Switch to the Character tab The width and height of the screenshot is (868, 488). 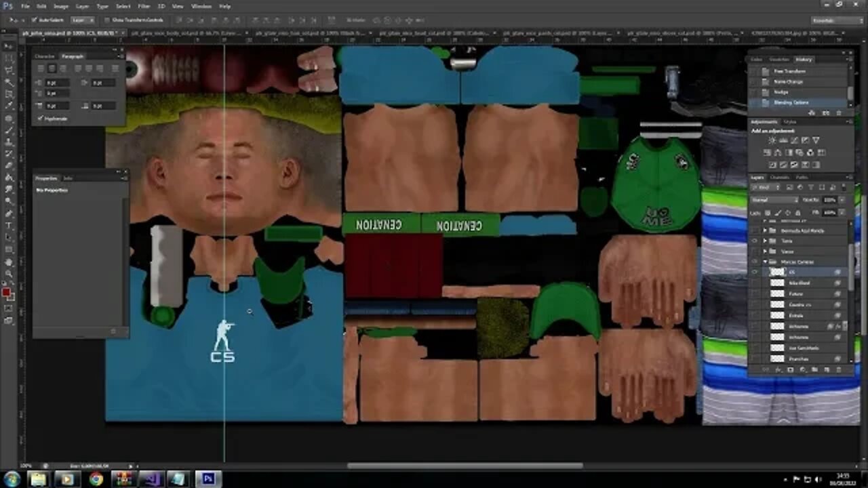point(45,56)
